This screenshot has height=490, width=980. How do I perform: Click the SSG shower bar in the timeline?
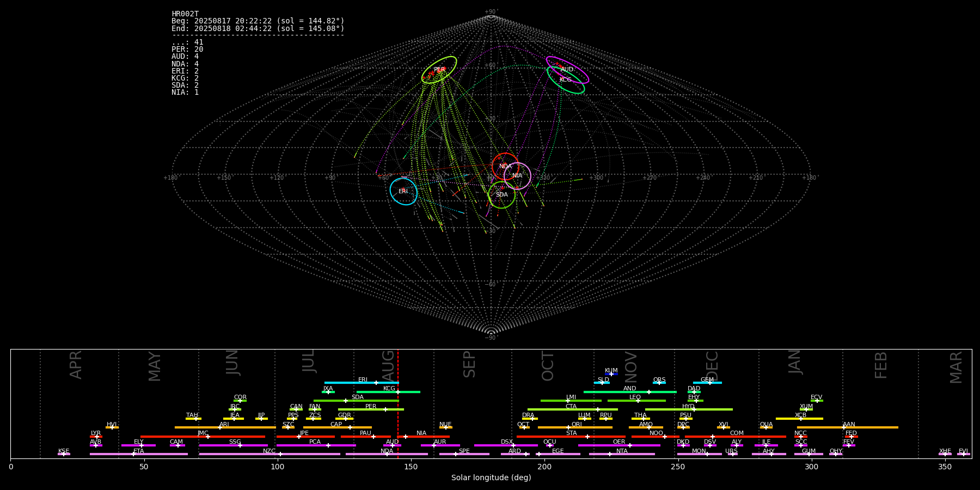(233, 445)
